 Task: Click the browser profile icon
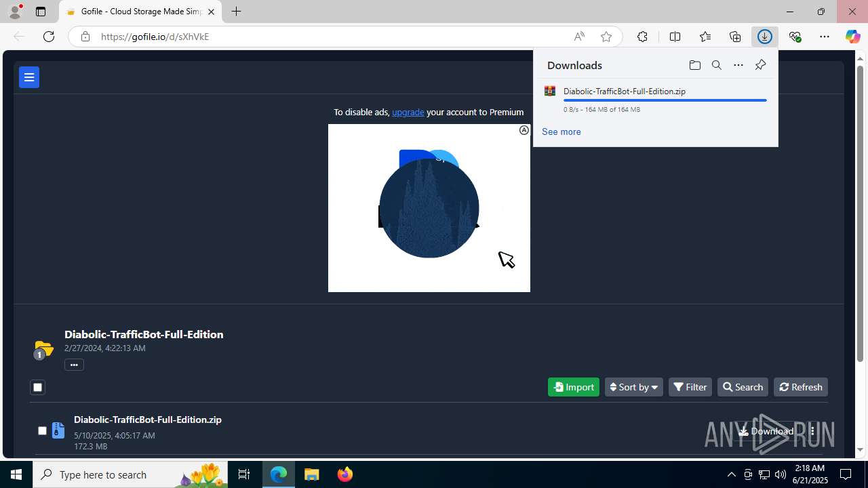14,12
